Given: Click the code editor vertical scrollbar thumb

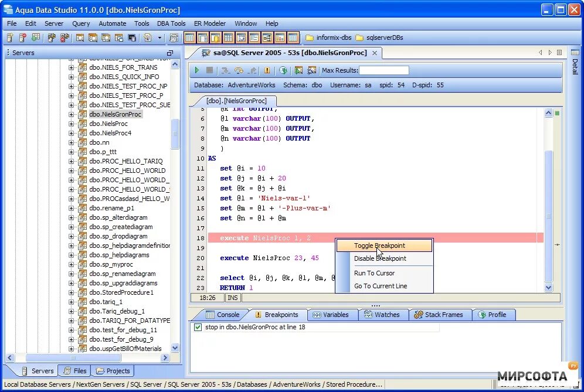Looking at the screenshot, I should coord(548,216).
